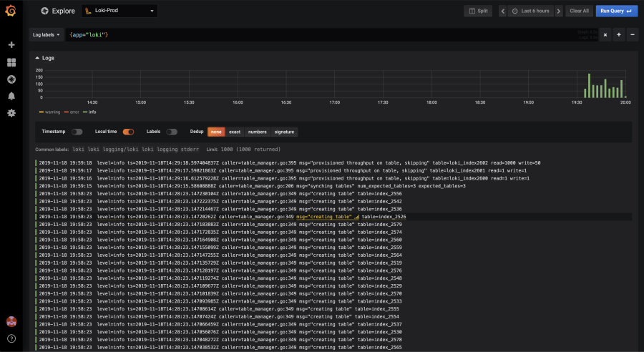
Task: Disable the Local time toggle
Action: tap(129, 132)
